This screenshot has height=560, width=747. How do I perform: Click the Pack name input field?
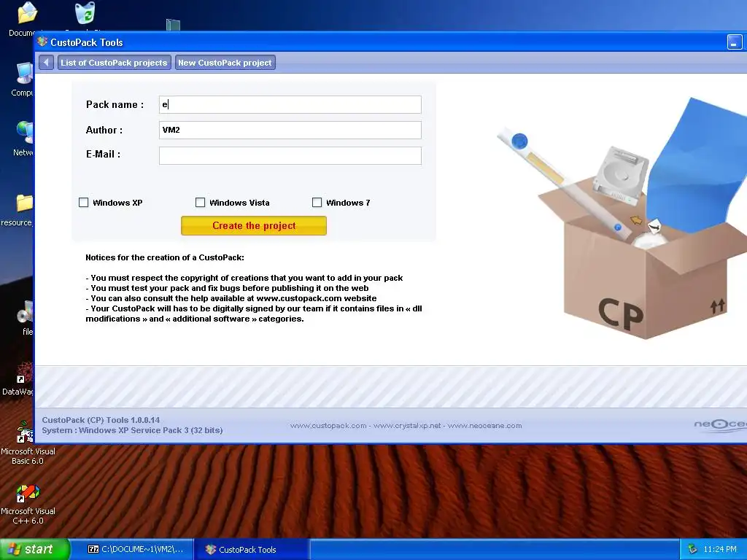tap(290, 104)
